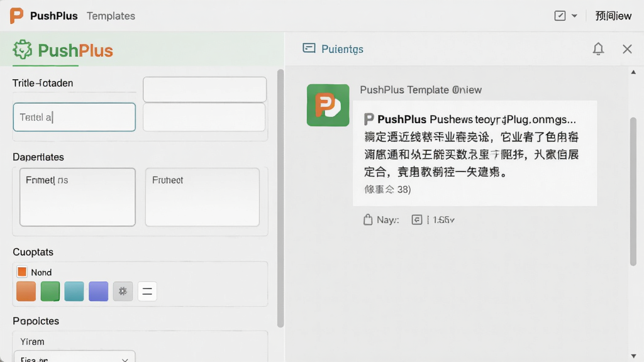The height and width of the screenshot is (362, 644).
Task: Open the Yirem dropdown combo box
Action: [x=74, y=358]
